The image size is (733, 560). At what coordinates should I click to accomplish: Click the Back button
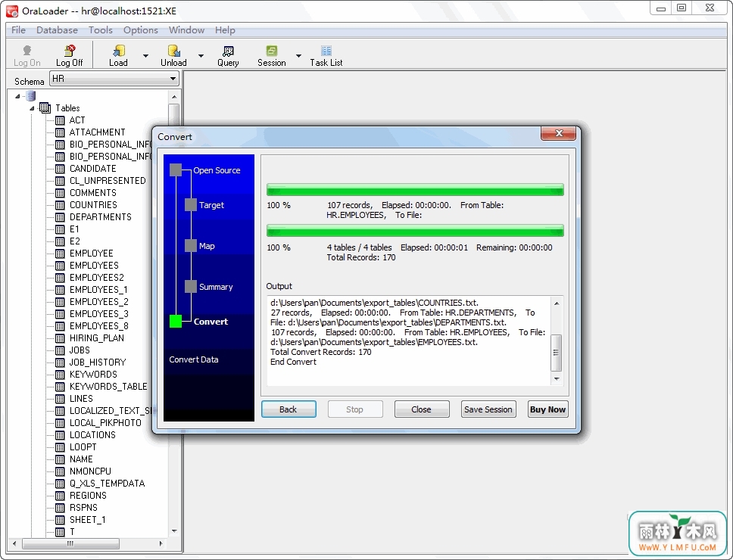pos(289,409)
